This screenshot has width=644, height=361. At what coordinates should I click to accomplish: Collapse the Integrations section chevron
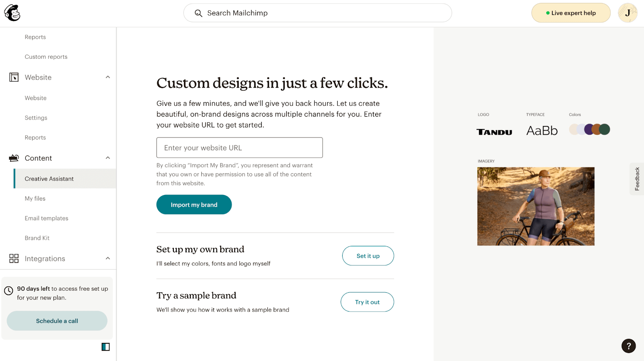[x=108, y=258]
